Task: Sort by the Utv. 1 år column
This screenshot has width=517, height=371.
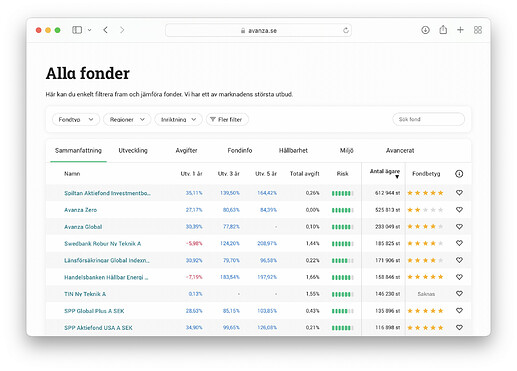Action: 191,174
